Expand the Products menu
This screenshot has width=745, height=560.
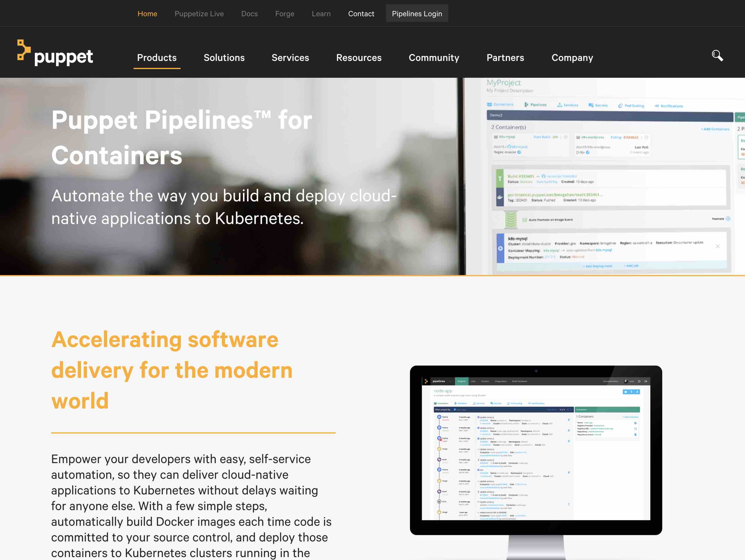[156, 57]
